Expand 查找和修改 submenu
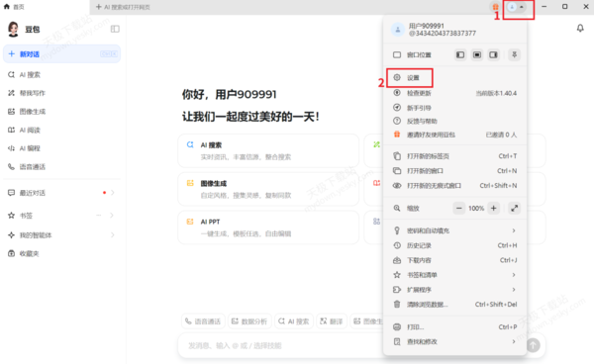This screenshot has width=594, height=364. (x=454, y=341)
